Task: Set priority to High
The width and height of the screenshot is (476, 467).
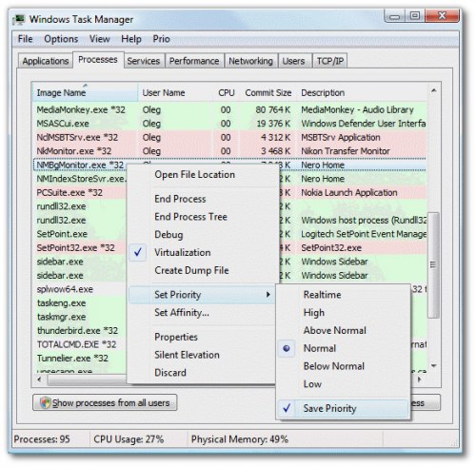Action: pos(314,313)
